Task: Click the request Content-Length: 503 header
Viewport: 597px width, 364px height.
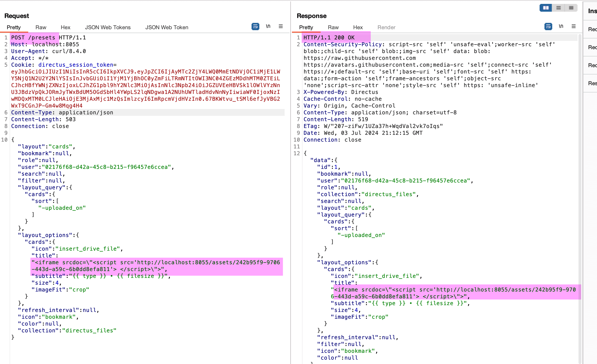Action: 43,119
